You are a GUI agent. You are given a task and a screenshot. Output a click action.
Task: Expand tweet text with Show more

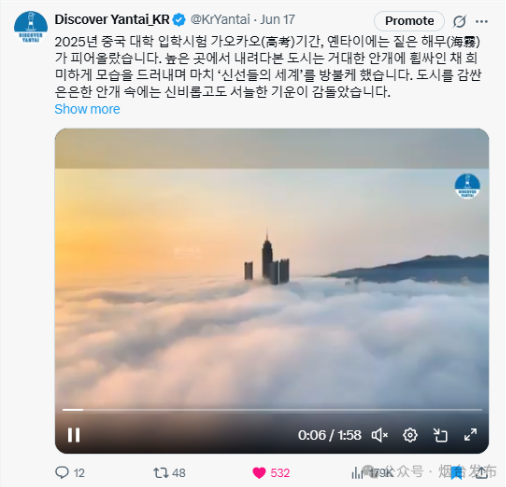tap(87, 109)
